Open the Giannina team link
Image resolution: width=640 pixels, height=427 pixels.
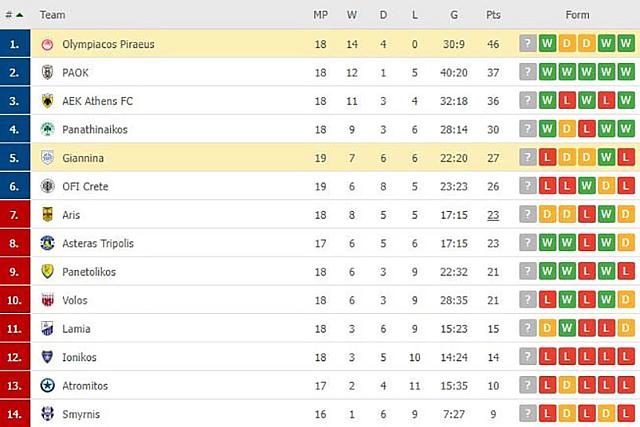coord(83,158)
